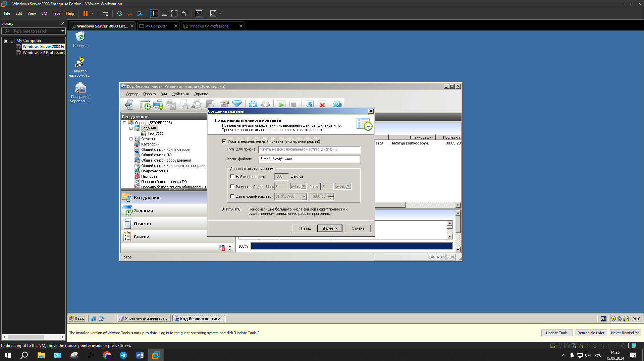Click the Never Remind Me button
This screenshot has height=361, width=644.
tap(625, 333)
